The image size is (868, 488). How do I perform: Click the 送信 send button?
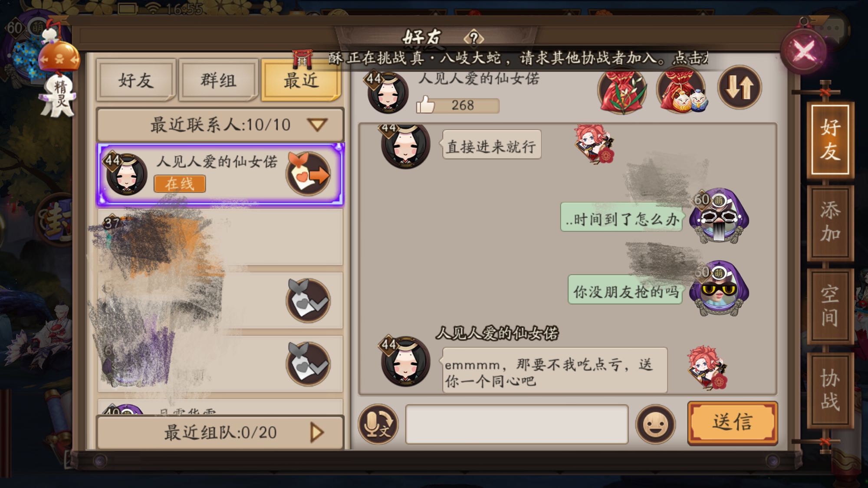(733, 422)
